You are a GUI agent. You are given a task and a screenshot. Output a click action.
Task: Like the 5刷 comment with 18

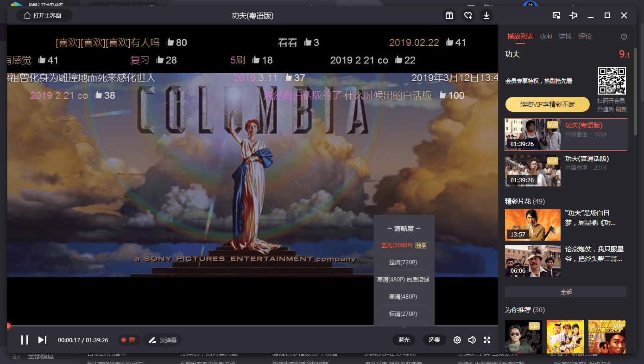click(256, 60)
